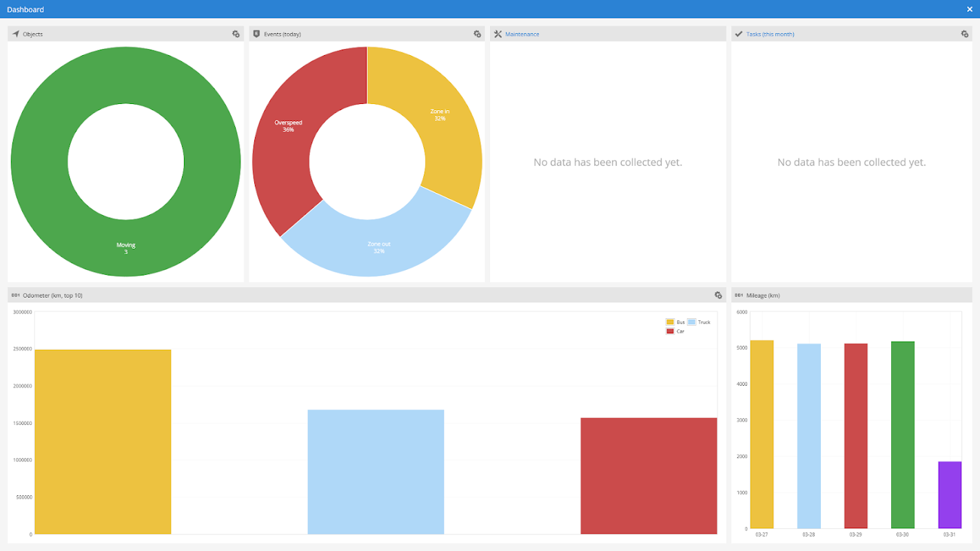980x551 pixels.
Task: Open settings gear of Odometer panel
Action: click(718, 295)
